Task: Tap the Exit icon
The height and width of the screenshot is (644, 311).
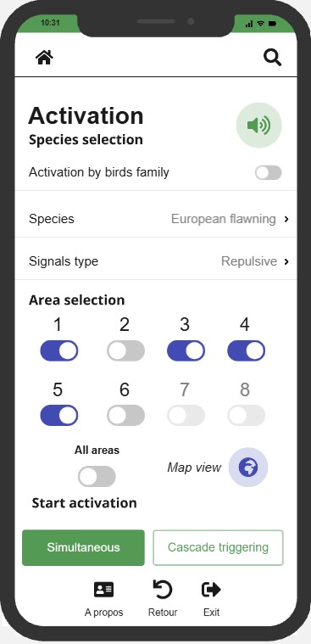Action: [211, 590]
